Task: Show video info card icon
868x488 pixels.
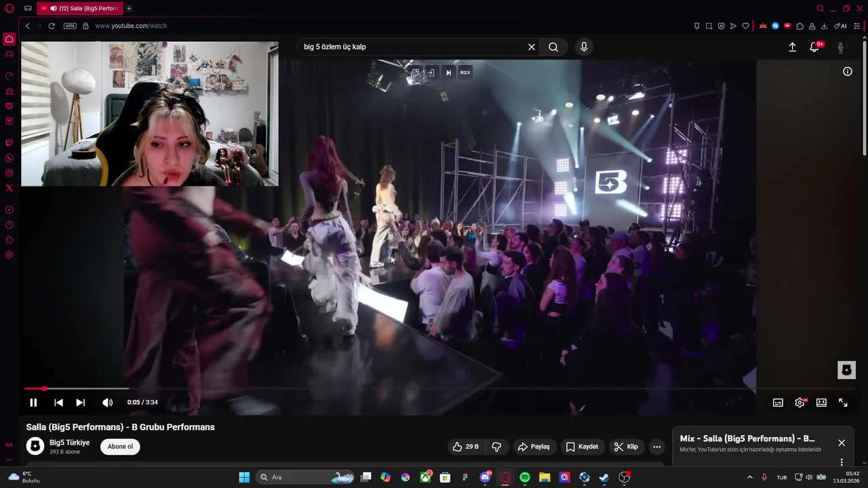Action: point(848,71)
